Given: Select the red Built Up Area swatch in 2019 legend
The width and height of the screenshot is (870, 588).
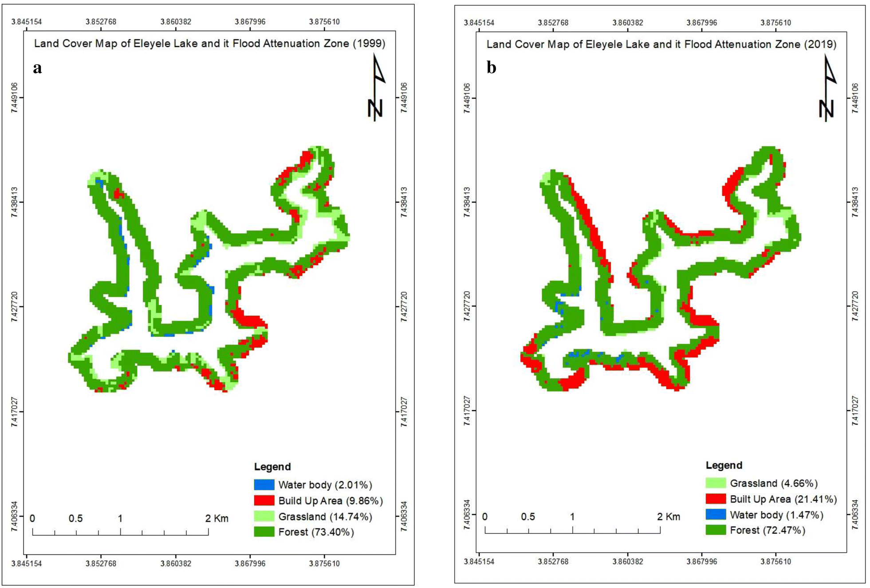Looking at the screenshot, I should coord(716,498).
